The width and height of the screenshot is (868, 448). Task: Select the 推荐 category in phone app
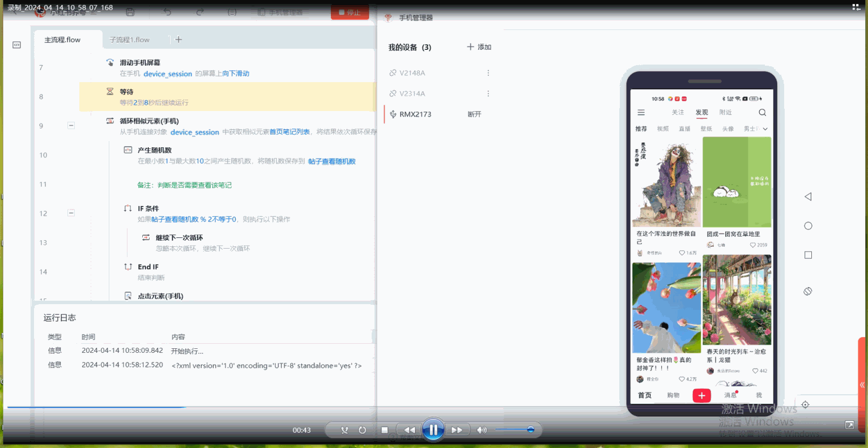pos(641,129)
